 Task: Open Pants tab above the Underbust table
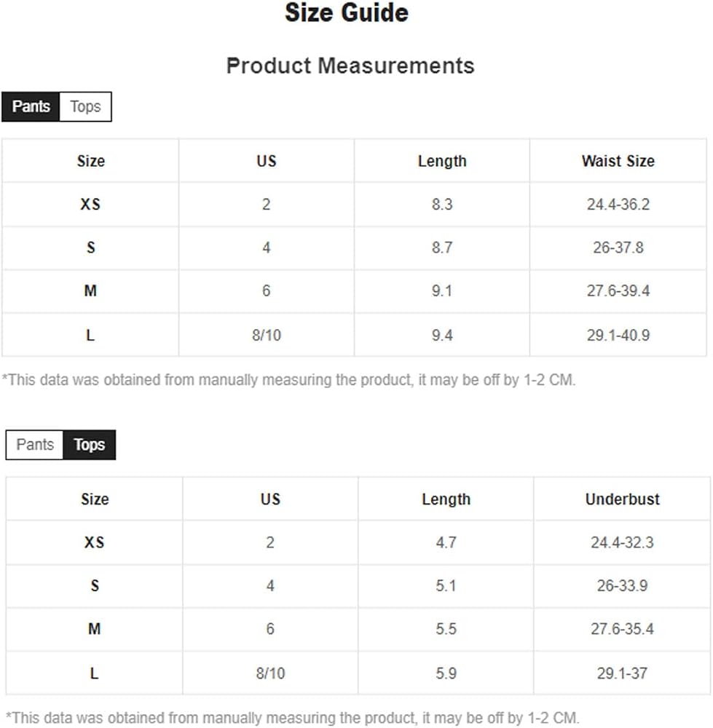pos(35,445)
